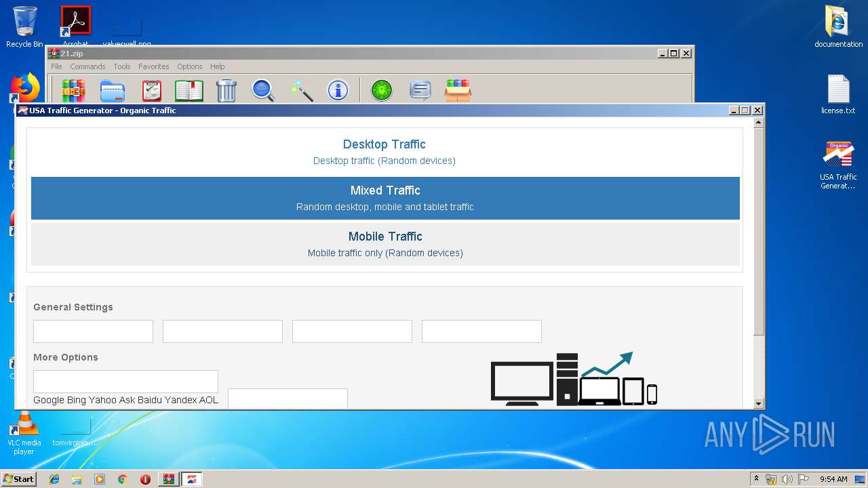Click the Recycle Bin desktop icon
This screenshot has height=488, width=868.
24,27
